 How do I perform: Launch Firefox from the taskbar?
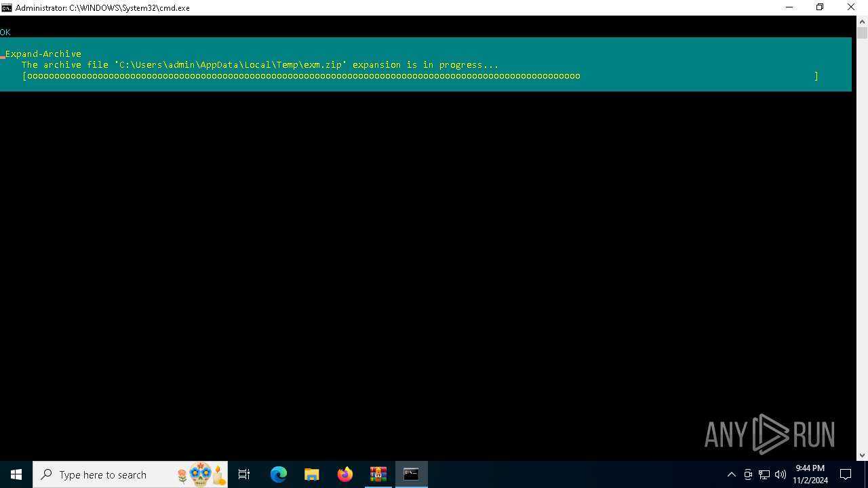[x=345, y=474]
